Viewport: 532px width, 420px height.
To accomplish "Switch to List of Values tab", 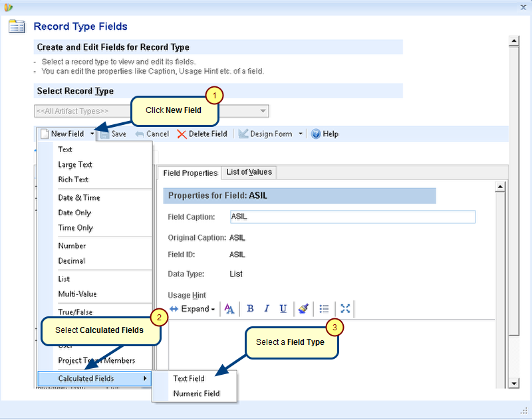I will 249,172.
